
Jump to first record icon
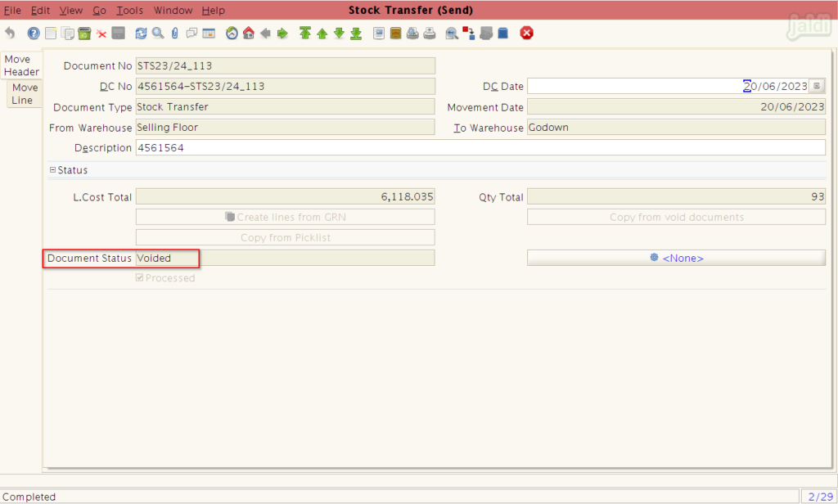click(x=304, y=34)
